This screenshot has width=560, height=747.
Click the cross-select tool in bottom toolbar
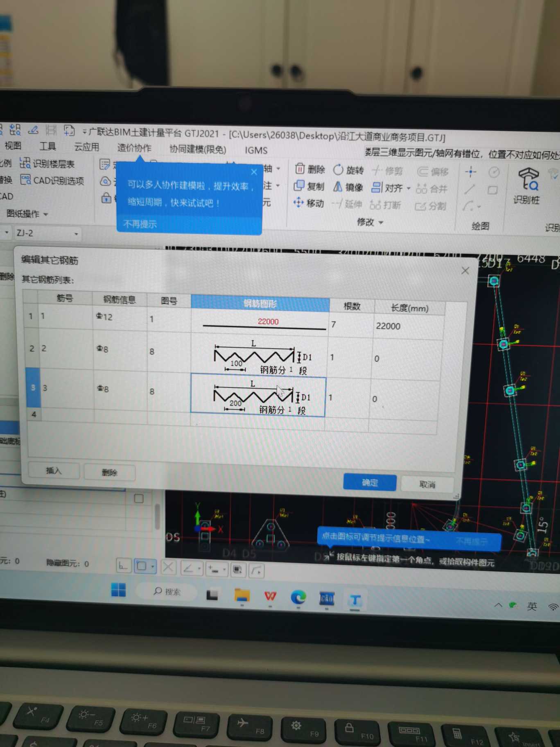pyautogui.click(x=168, y=568)
